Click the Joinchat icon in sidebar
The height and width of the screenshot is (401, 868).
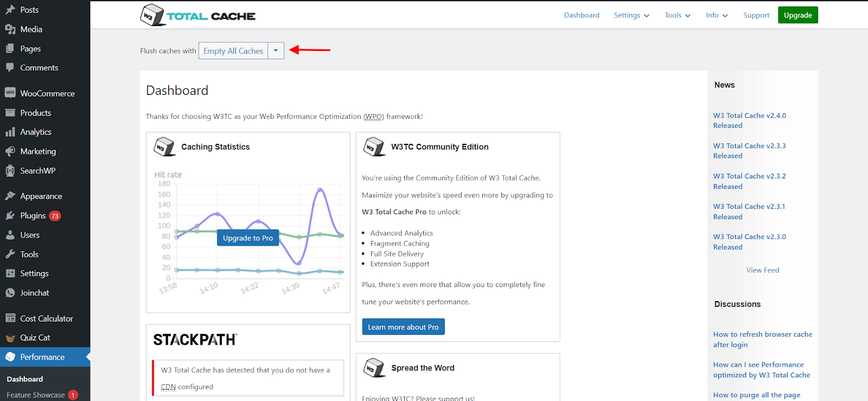click(10, 293)
